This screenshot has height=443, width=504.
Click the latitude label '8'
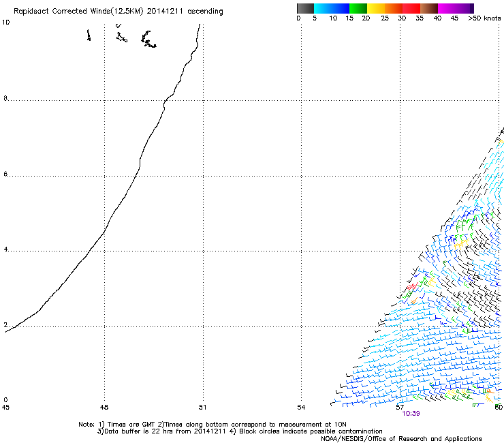pos(5,98)
